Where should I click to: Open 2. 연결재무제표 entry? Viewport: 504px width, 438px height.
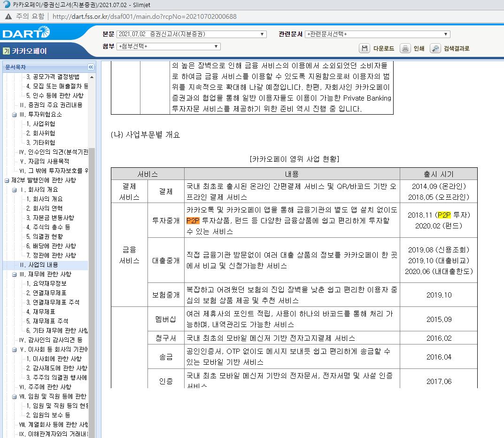[x=47, y=293]
